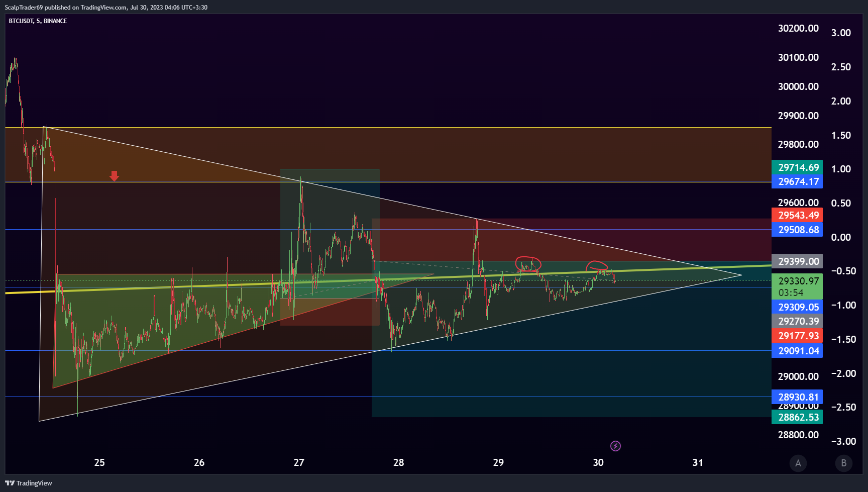The width and height of the screenshot is (868, 492).
Task: Click date 31 on the time axis
Action: coord(698,462)
